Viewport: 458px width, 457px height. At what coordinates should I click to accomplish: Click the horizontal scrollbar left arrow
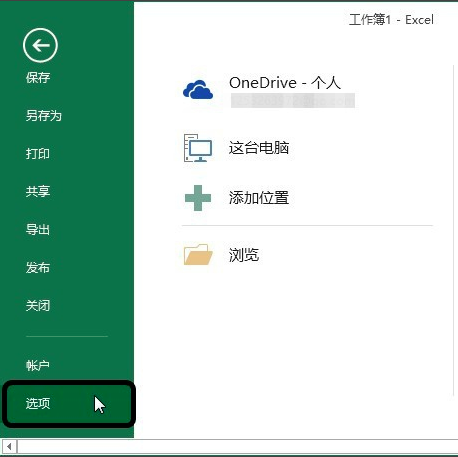pos(9,446)
